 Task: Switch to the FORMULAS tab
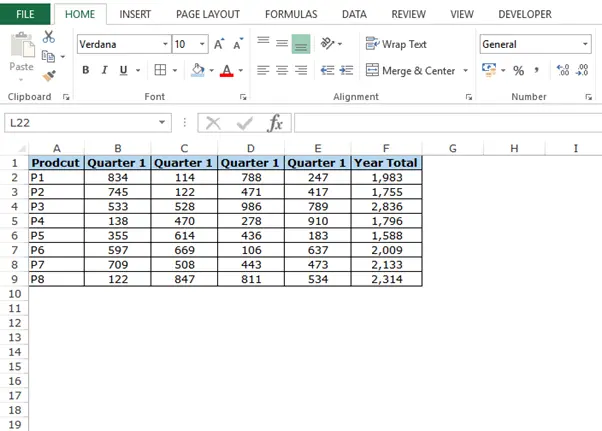click(x=291, y=14)
